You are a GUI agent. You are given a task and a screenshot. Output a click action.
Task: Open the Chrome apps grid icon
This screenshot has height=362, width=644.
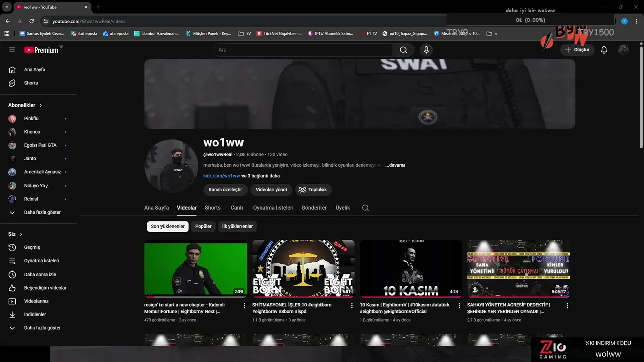pyautogui.click(x=7, y=34)
